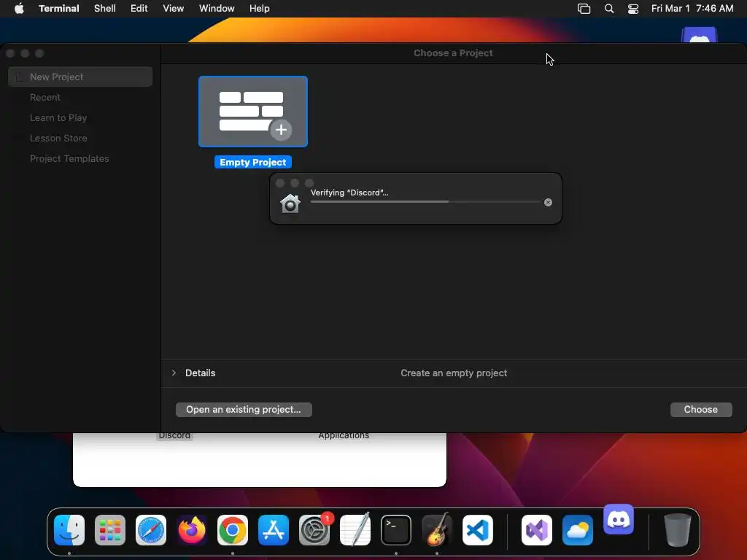Open Project Templates in the sidebar

[69, 158]
